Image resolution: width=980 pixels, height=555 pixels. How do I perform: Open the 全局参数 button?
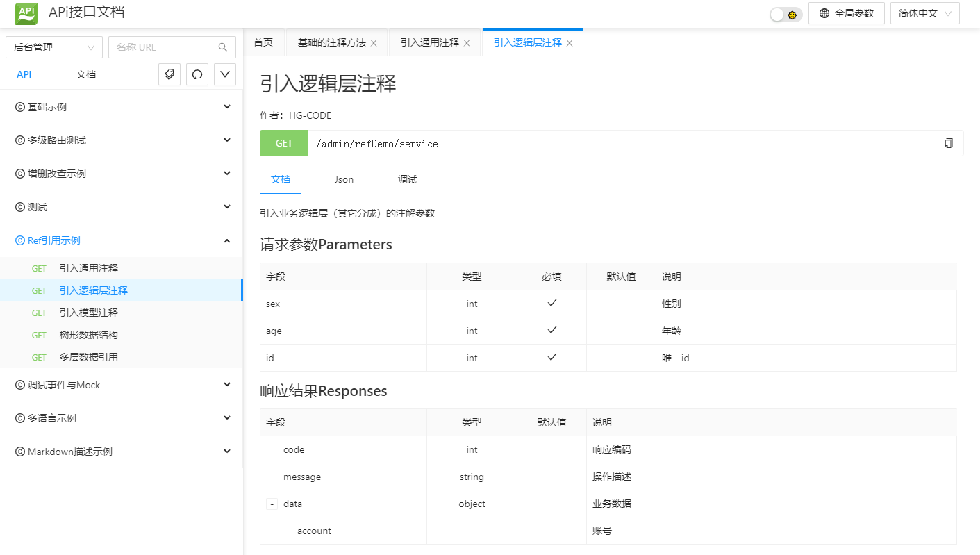click(x=846, y=13)
